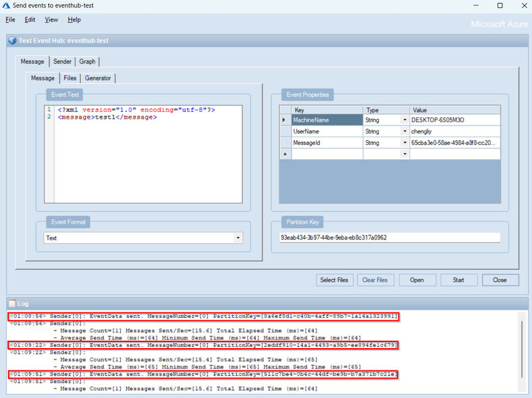Click the 01:09:22 EventData sent log line
The height and width of the screenshot is (398, 532).
tap(204, 345)
